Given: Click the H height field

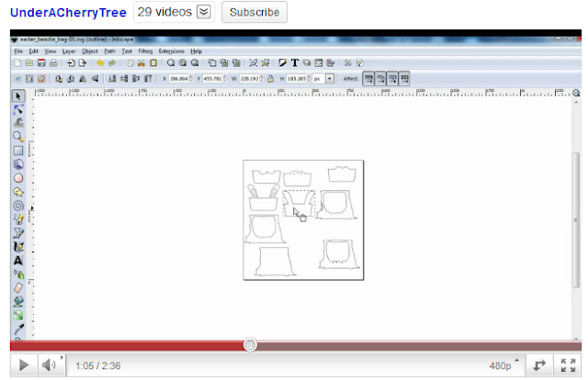Looking at the screenshot, I should point(299,79).
